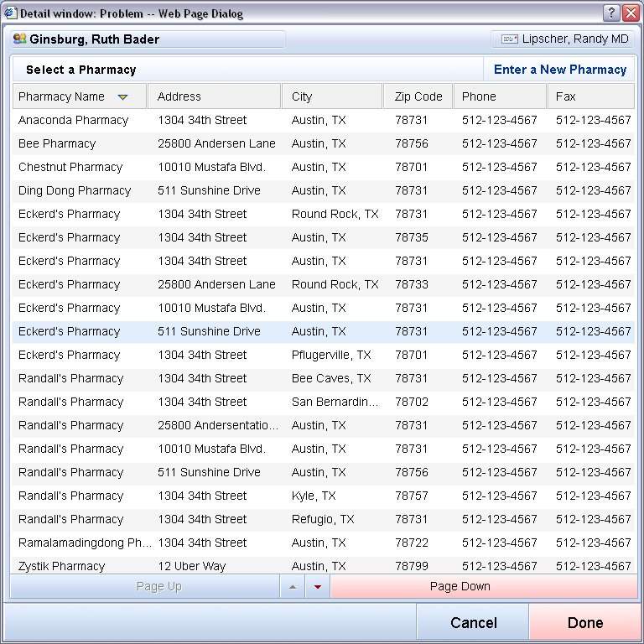Screen dimensions: 644x644
Task: Open patient Ginsburg, Ruth Bader header
Action: 148,39
